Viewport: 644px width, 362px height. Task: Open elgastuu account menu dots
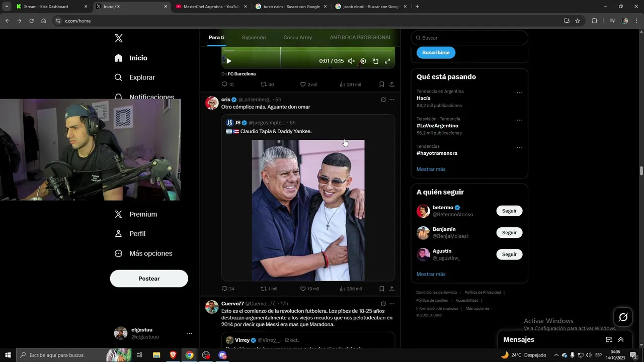pos(190,333)
